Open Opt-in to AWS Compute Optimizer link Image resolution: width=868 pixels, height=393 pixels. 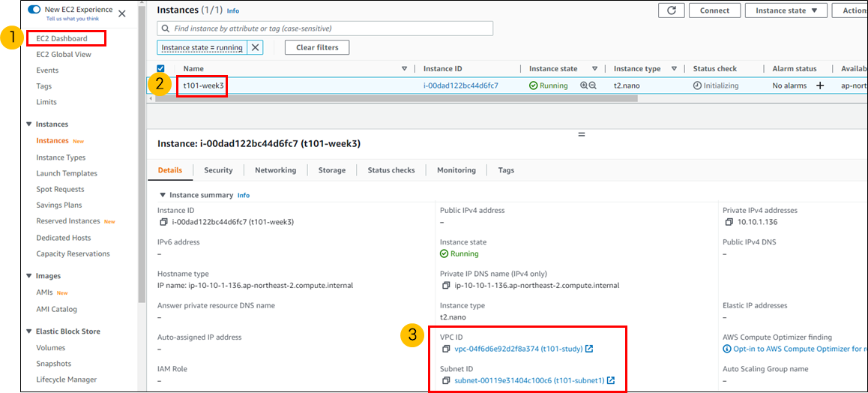pyautogui.click(x=799, y=349)
